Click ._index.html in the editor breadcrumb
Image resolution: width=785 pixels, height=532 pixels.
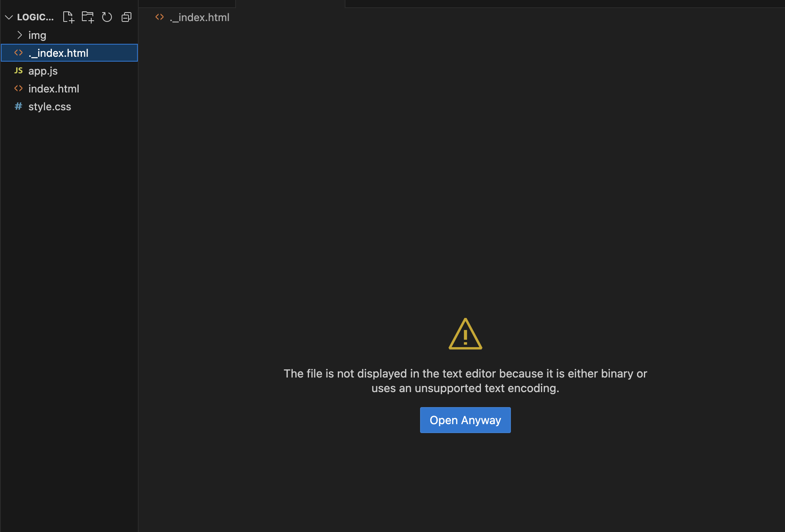tap(199, 17)
